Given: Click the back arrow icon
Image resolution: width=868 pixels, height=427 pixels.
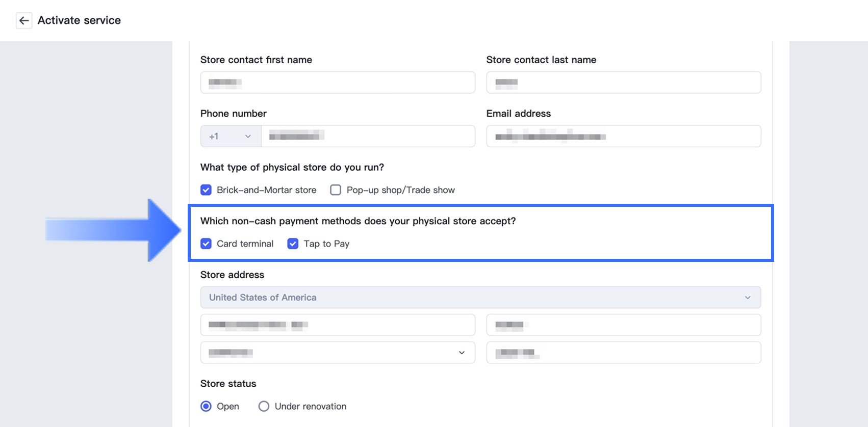Looking at the screenshot, I should point(24,21).
